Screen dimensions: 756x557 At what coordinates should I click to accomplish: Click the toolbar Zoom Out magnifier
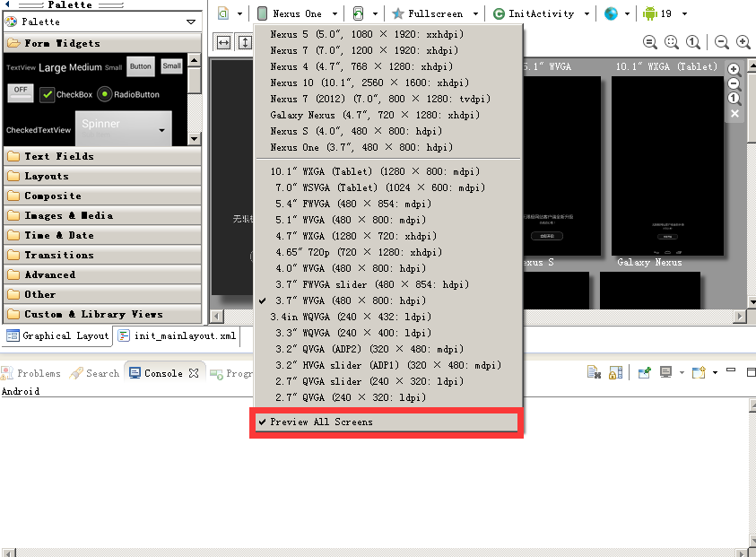[x=722, y=42]
